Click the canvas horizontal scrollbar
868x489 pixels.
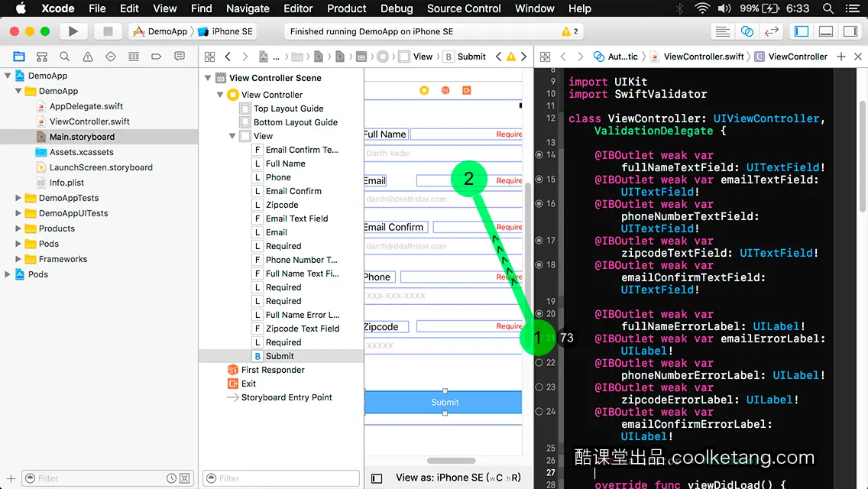click(451, 461)
